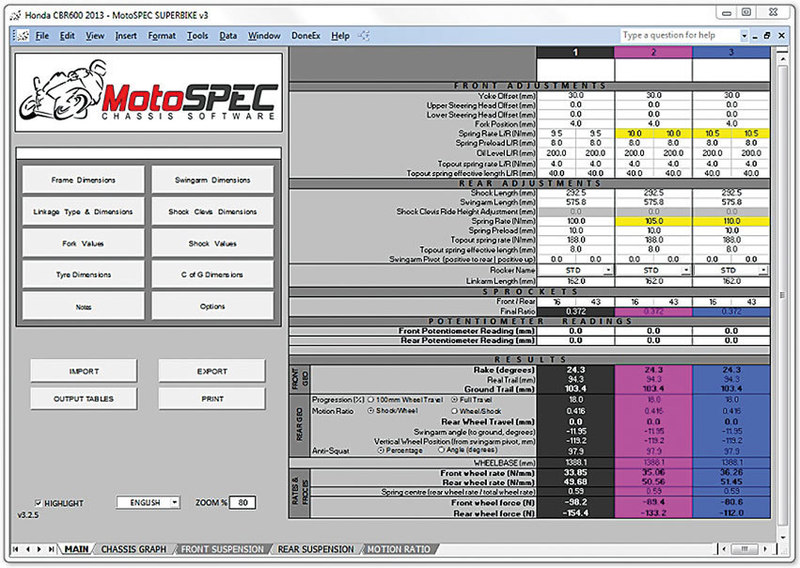
Task: Switch to CHASSIS GRAPH tab
Action: [x=134, y=549]
